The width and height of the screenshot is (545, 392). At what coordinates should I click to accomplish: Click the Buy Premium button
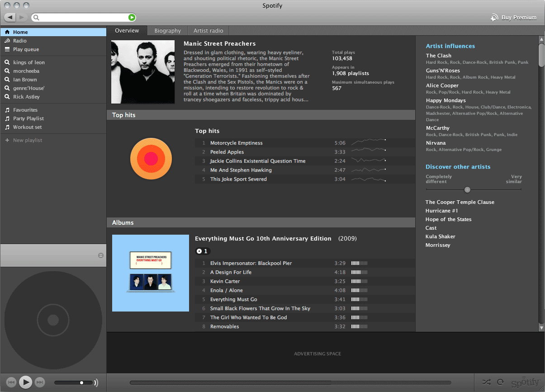coord(514,18)
